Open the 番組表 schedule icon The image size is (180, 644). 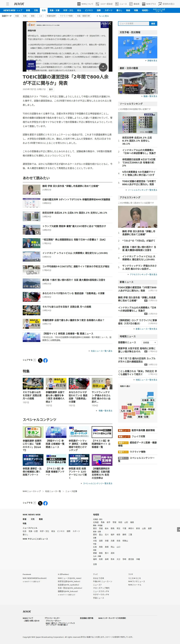coord(134,4)
